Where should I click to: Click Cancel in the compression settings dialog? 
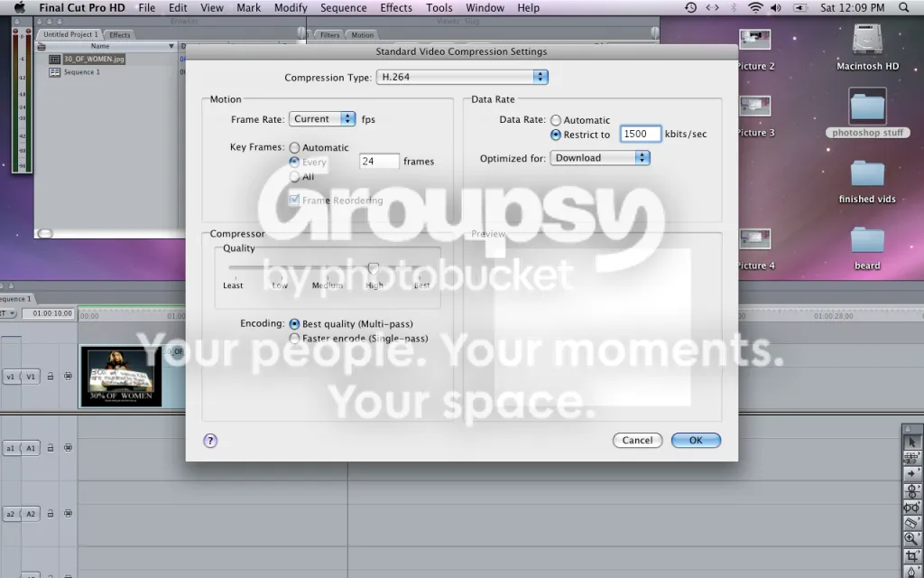point(638,440)
